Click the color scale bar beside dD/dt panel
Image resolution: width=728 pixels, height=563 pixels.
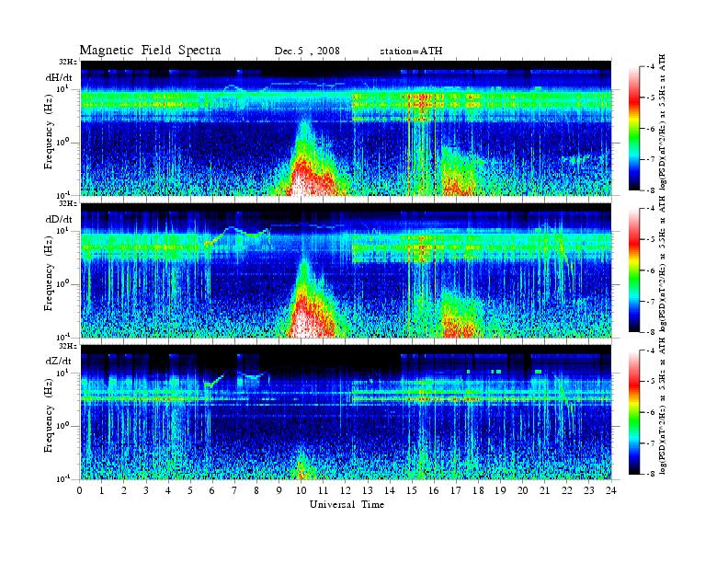pos(633,270)
